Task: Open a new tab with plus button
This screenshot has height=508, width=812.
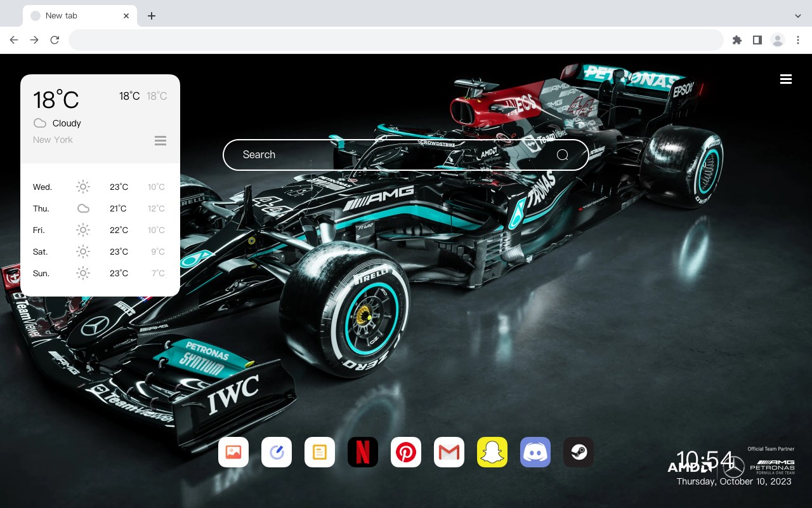Action: 151,16
